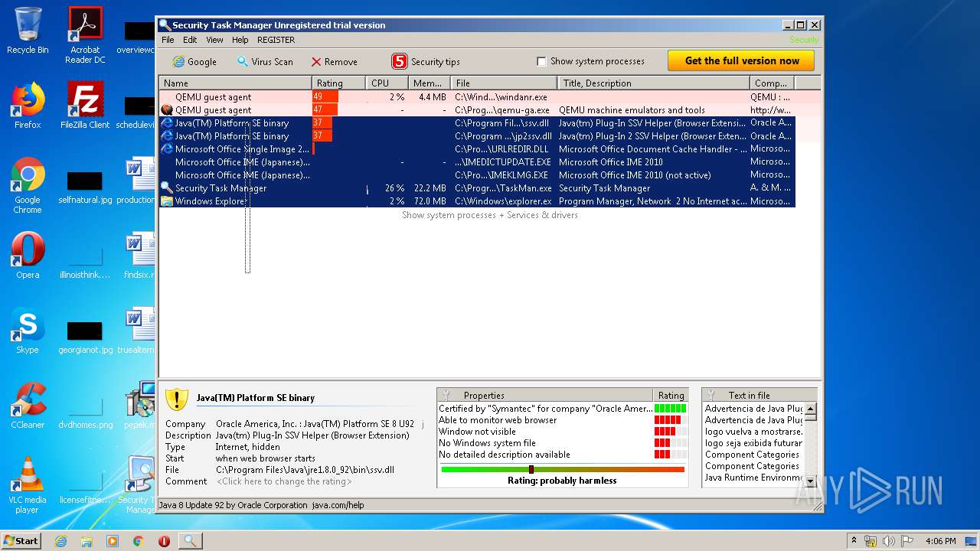Screen dimensions: 980x551
Task: Select Microsoft Office IME IMEKLMG.EXE row
Action: pyautogui.click(x=477, y=175)
